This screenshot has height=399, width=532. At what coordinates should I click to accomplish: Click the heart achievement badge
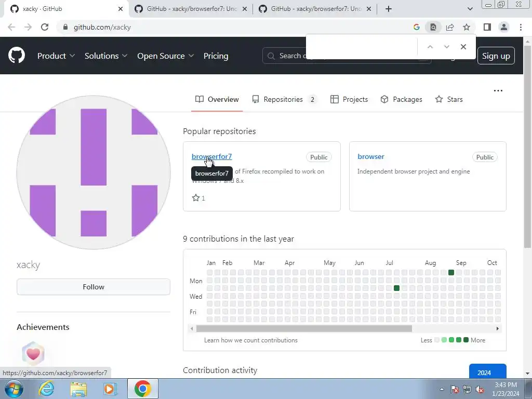33,354
